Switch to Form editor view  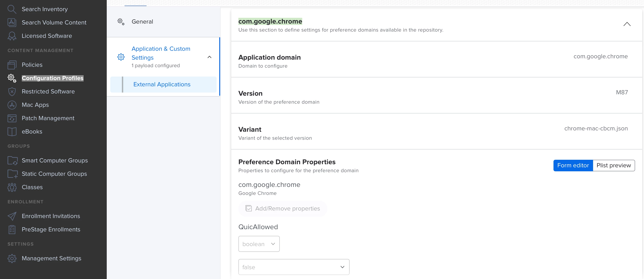[x=573, y=165]
